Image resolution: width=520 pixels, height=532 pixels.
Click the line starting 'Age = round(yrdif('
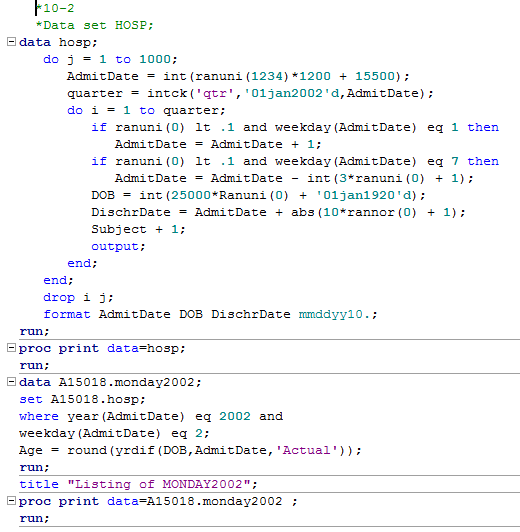(x=190, y=450)
